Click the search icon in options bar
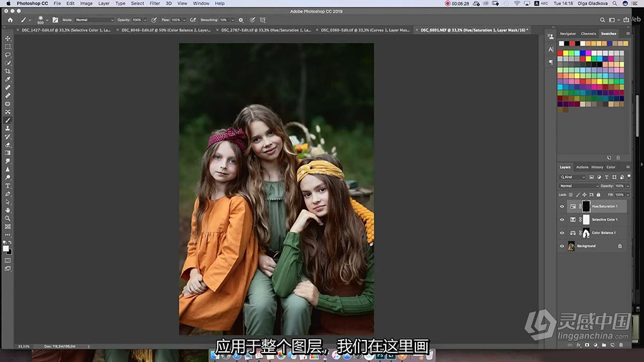This screenshot has height=362, width=644. 602,20
